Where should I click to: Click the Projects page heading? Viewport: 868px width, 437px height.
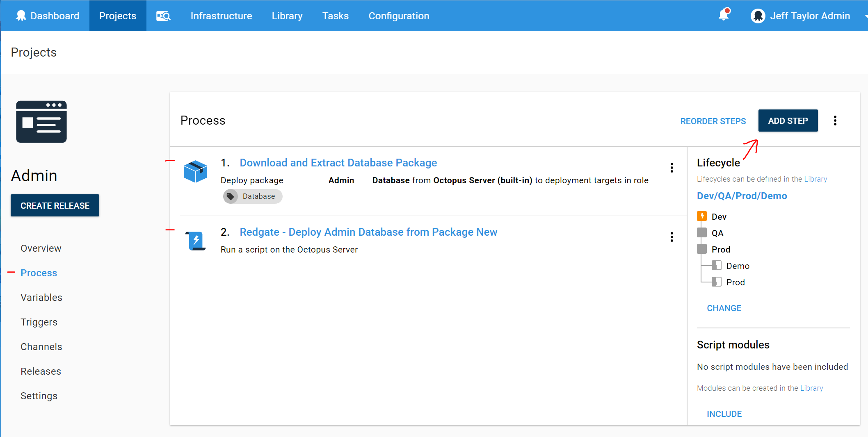(34, 52)
